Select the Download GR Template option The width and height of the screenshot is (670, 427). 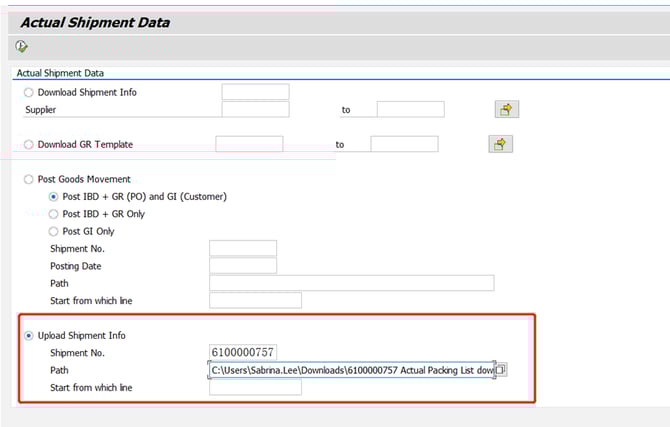28,144
